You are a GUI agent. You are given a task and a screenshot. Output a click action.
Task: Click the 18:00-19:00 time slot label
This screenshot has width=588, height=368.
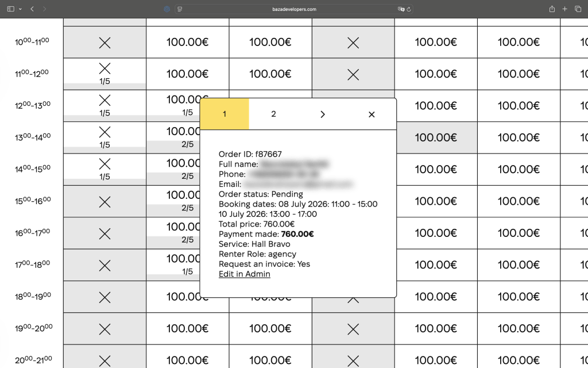[x=33, y=296]
